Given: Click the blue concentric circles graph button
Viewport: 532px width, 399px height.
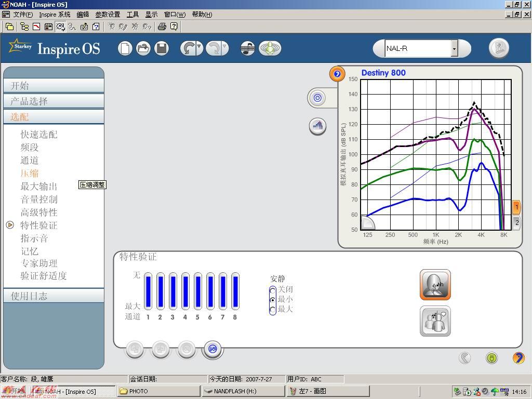Looking at the screenshot, I should pos(317,98).
